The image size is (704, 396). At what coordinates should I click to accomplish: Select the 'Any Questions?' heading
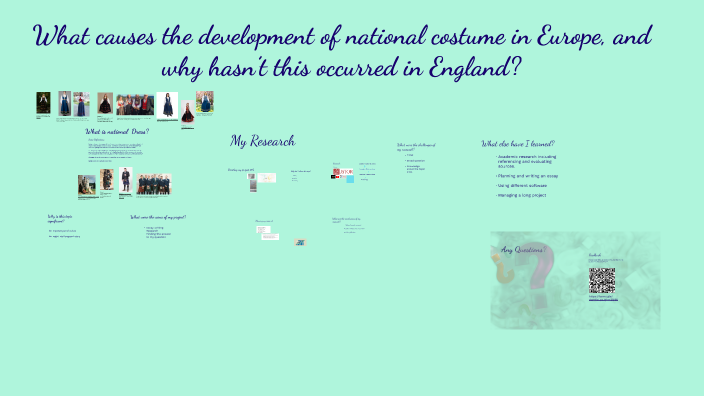524,250
